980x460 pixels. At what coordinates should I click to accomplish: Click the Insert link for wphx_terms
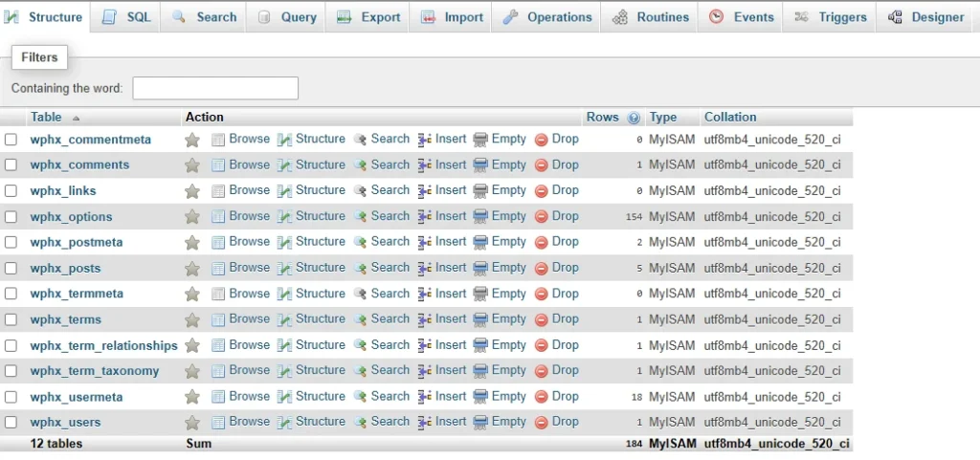(x=451, y=319)
